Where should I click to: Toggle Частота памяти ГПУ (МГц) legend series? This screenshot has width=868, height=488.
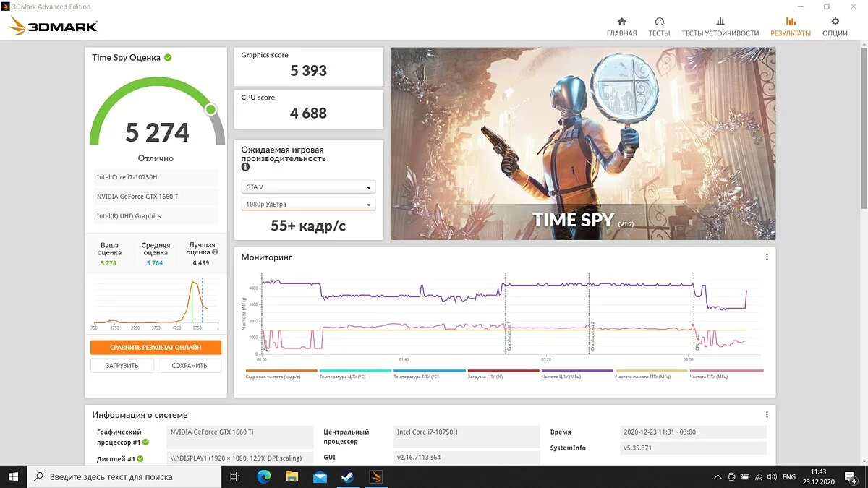tap(651, 374)
